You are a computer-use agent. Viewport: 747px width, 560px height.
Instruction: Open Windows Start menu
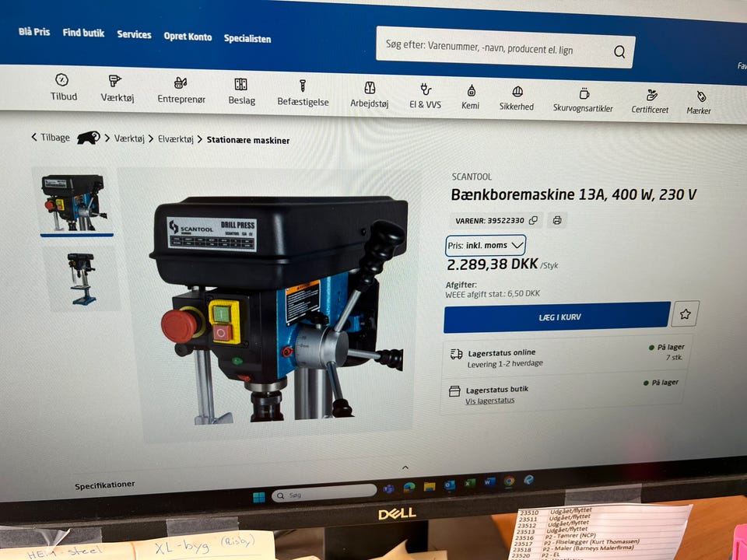pyautogui.click(x=259, y=498)
